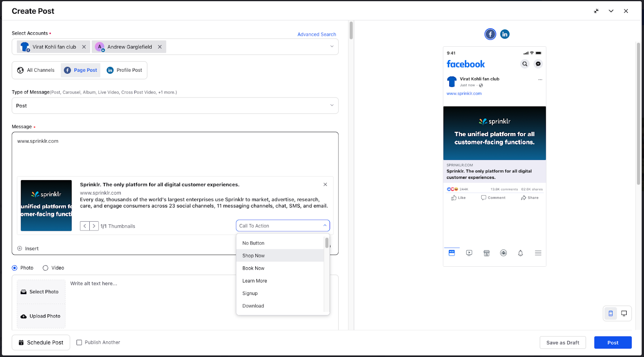The width and height of the screenshot is (644, 357).
Task: Click the Messenger icon in Facebook preview
Action: point(538,64)
